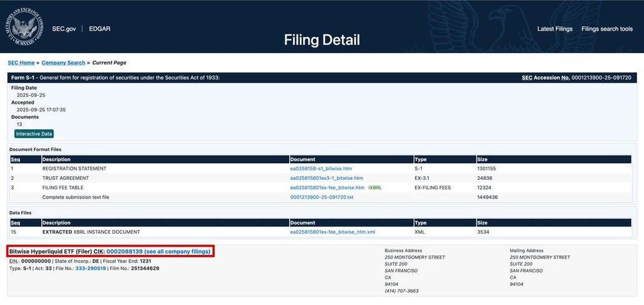This screenshot has height=305, width=644.
Task: Click the Interactive Data button
Action: [x=34, y=134]
